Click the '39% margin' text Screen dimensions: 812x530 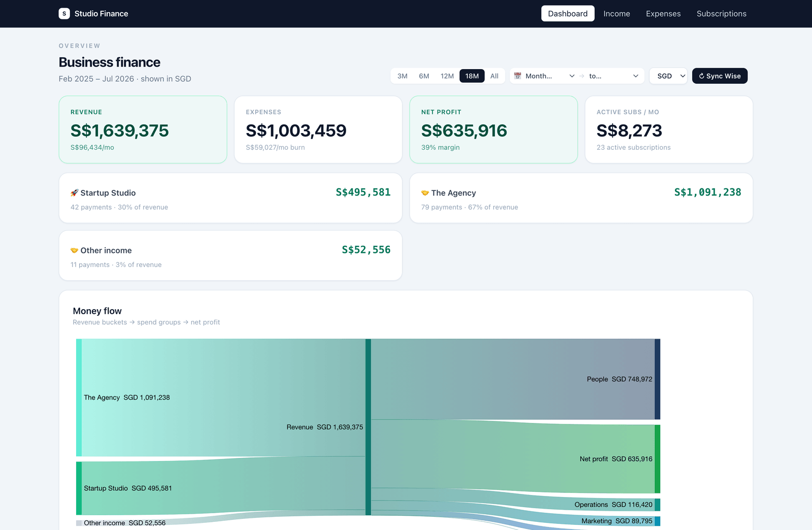tap(441, 147)
